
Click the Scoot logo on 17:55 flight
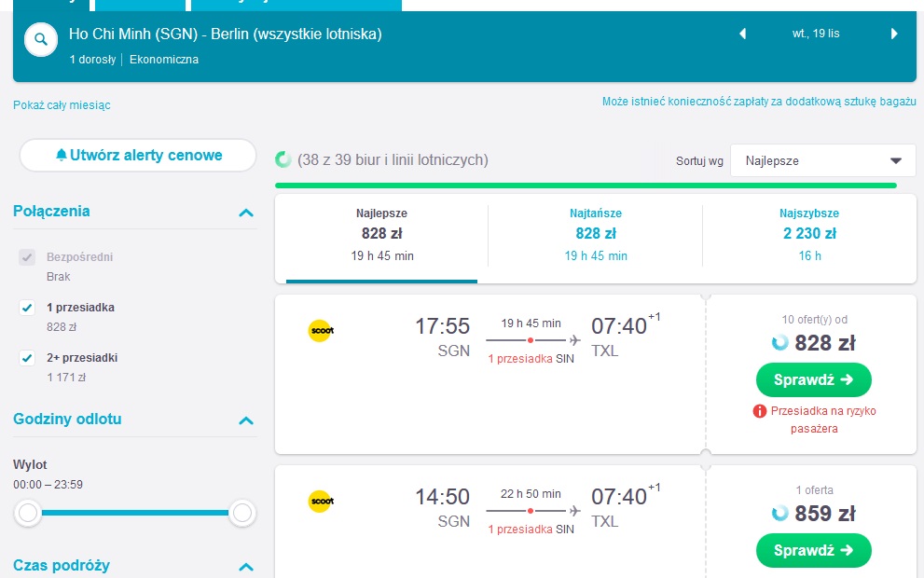click(x=321, y=331)
